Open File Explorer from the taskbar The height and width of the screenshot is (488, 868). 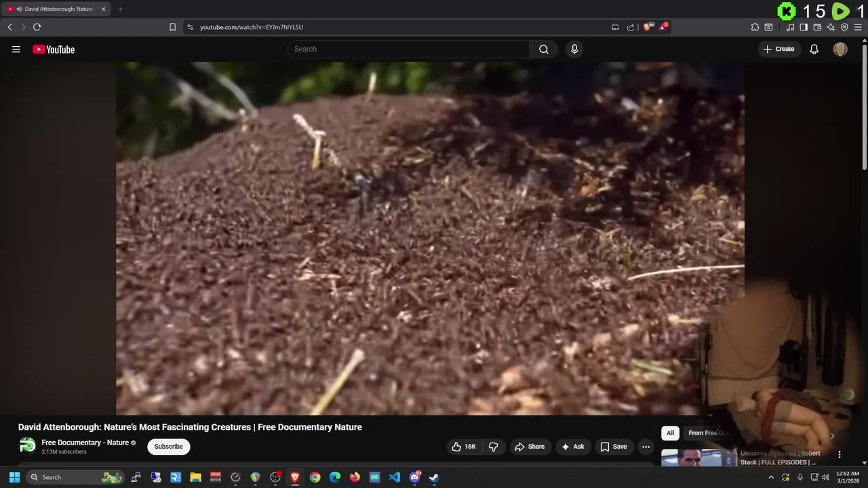coord(195,477)
